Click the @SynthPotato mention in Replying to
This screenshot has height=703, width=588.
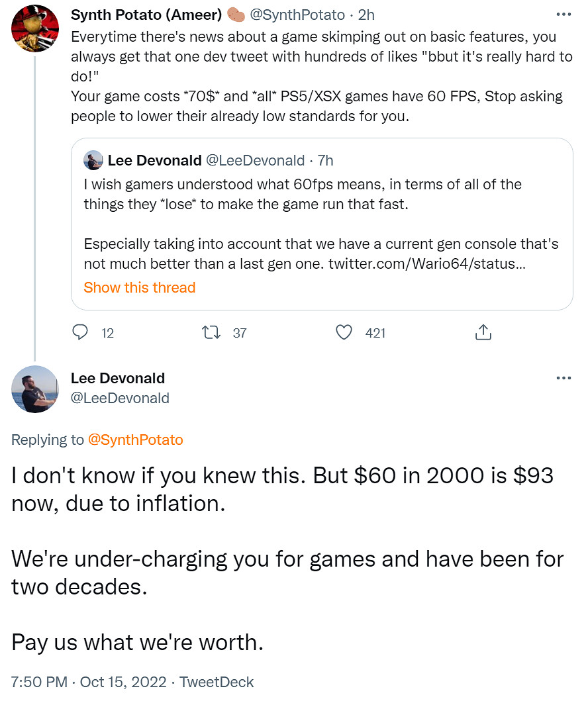[x=135, y=440]
